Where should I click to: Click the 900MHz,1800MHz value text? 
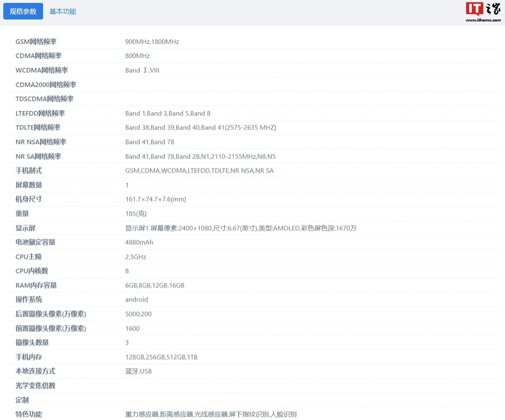[152, 42]
